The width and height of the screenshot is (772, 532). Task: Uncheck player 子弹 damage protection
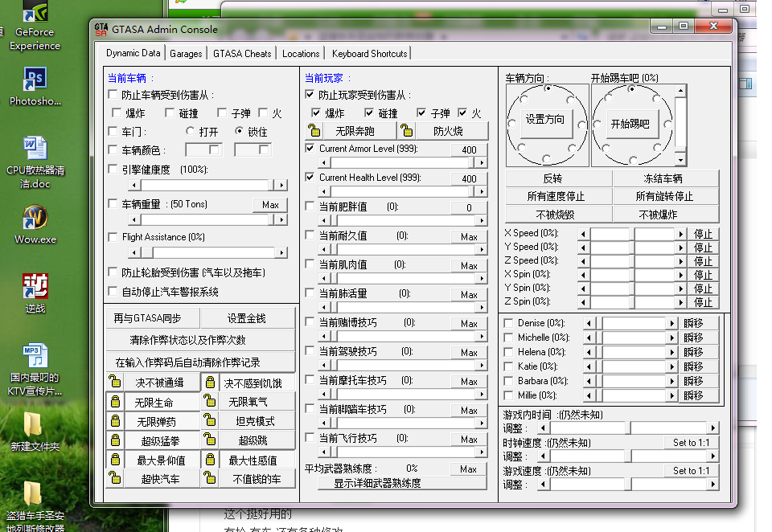421,113
